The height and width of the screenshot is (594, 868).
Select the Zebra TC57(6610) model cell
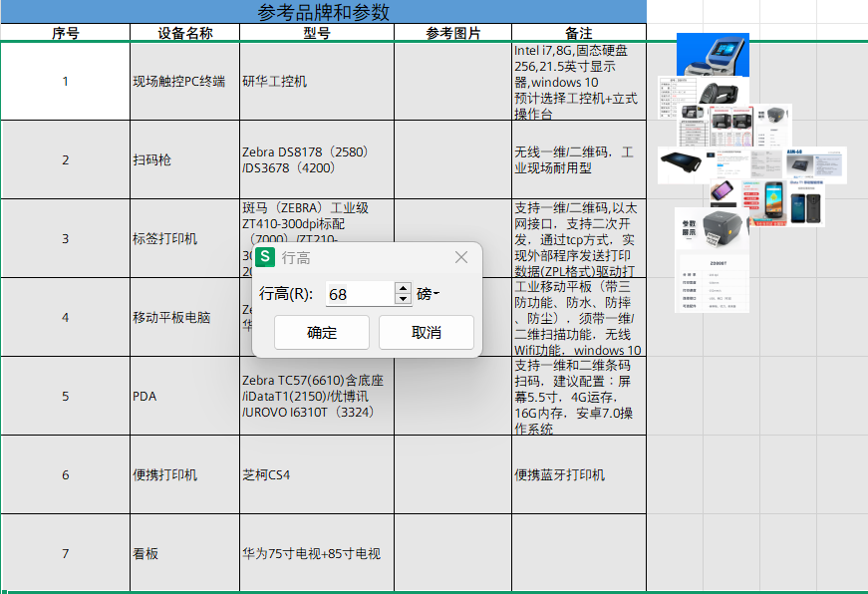317,396
